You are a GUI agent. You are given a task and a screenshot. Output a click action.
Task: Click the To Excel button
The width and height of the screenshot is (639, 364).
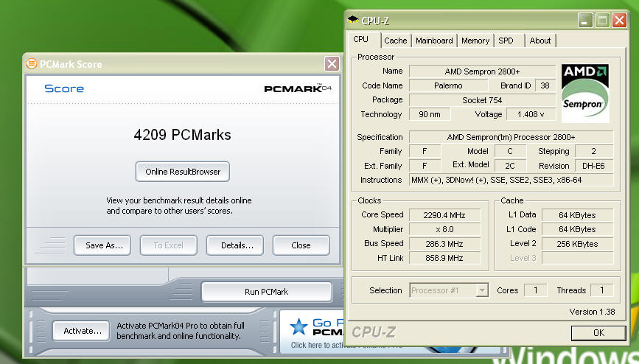pos(168,245)
